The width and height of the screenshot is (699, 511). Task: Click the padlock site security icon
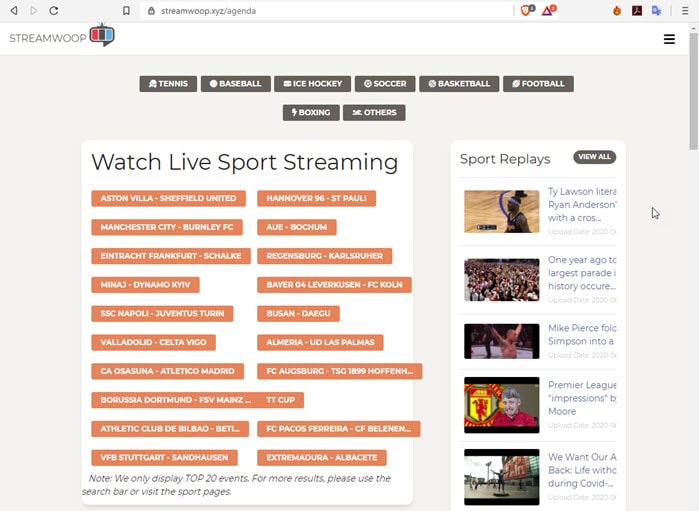click(x=152, y=11)
